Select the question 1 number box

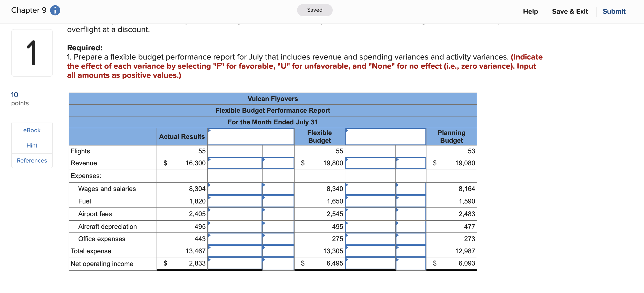32,53
